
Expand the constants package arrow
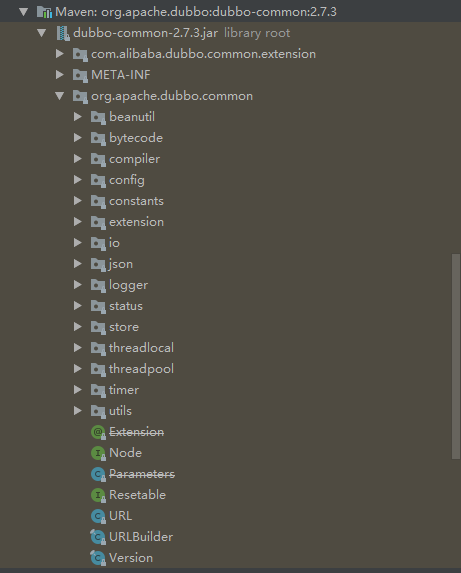[x=77, y=201]
